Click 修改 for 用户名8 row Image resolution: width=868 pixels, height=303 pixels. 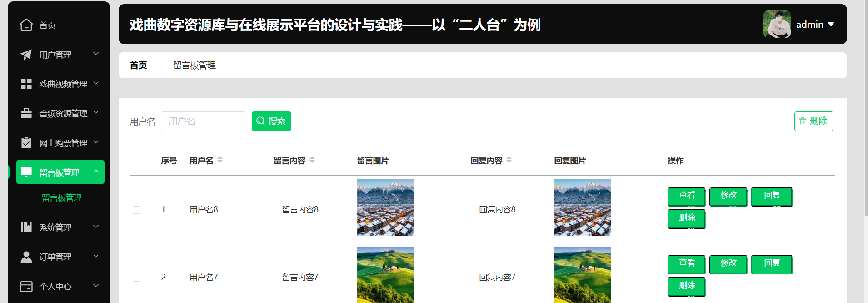[728, 196]
